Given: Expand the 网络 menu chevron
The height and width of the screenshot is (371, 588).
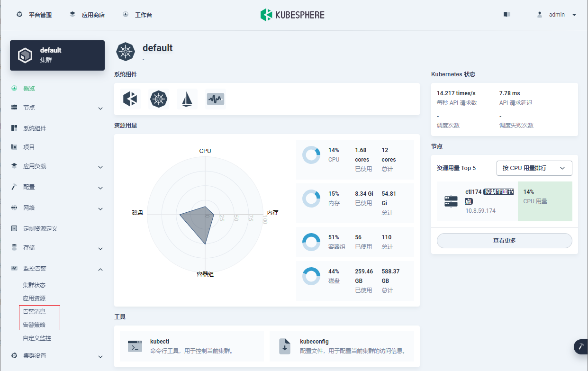Looking at the screenshot, I should 100,209.
